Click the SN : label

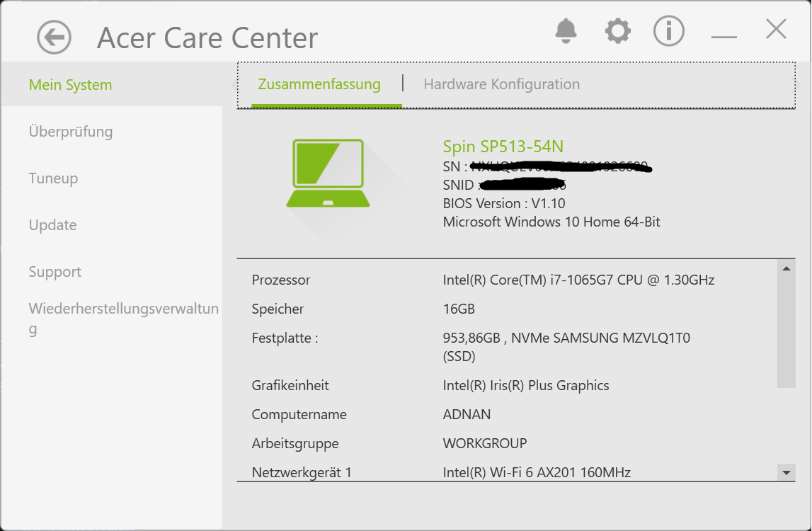[x=454, y=166]
